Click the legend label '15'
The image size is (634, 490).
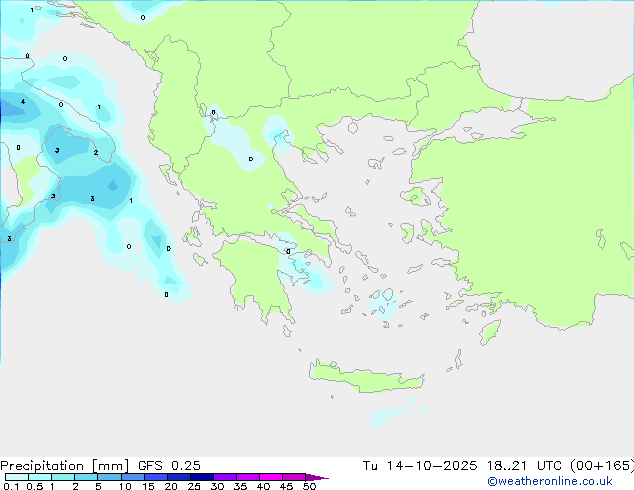[148, 486]
